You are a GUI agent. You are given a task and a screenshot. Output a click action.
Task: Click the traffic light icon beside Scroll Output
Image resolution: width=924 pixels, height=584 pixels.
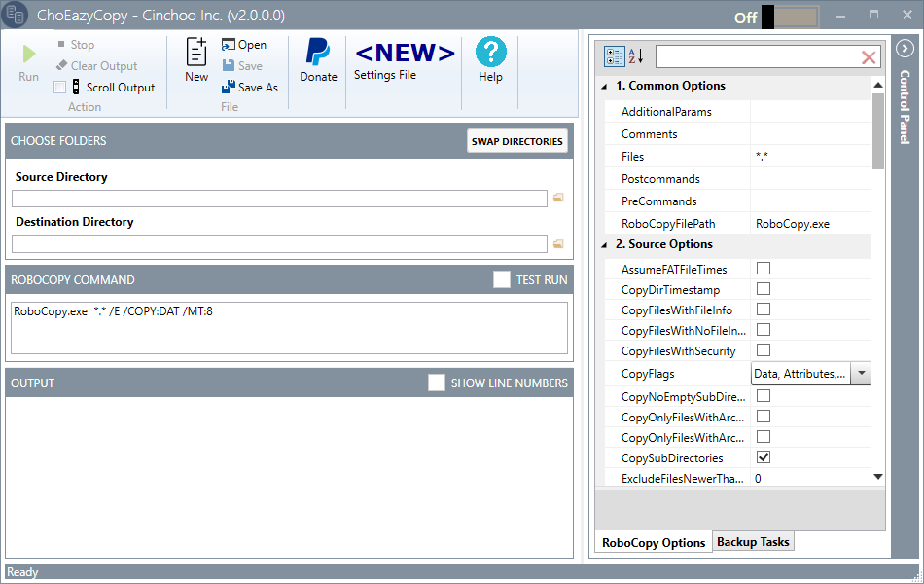click(x=76, y=87)
